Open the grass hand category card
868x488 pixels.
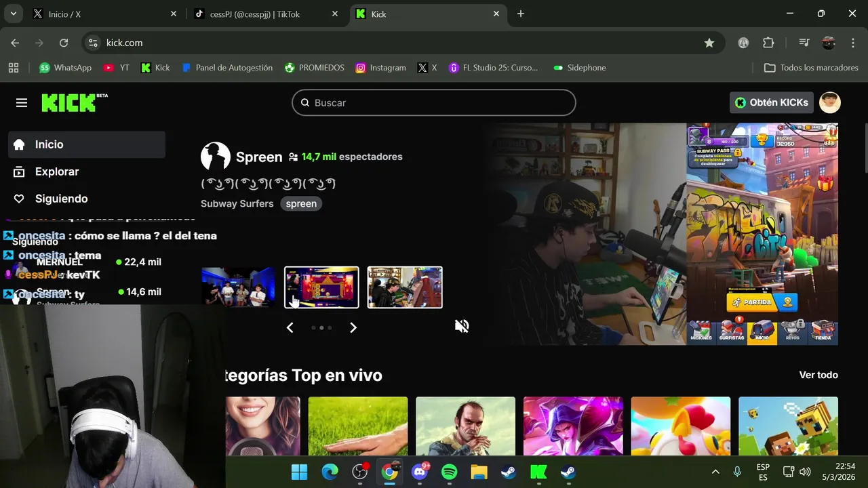tap(358, 426)
